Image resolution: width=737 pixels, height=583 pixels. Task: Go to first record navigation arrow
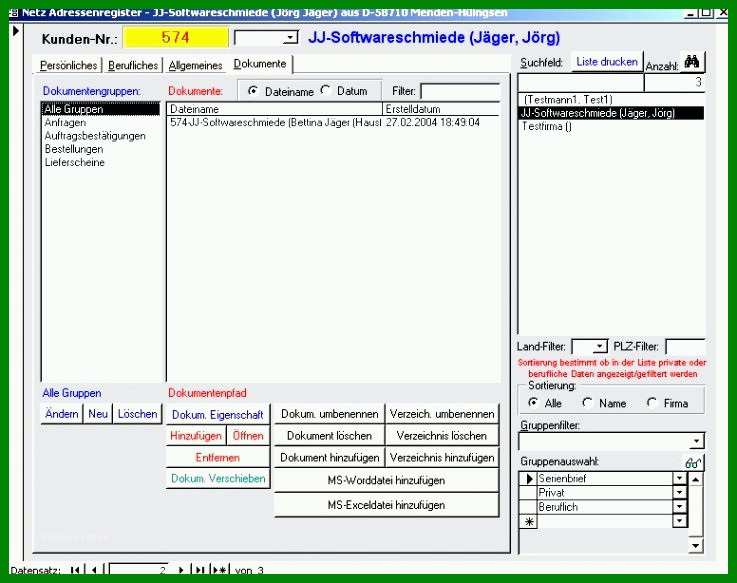pos(75,570)
